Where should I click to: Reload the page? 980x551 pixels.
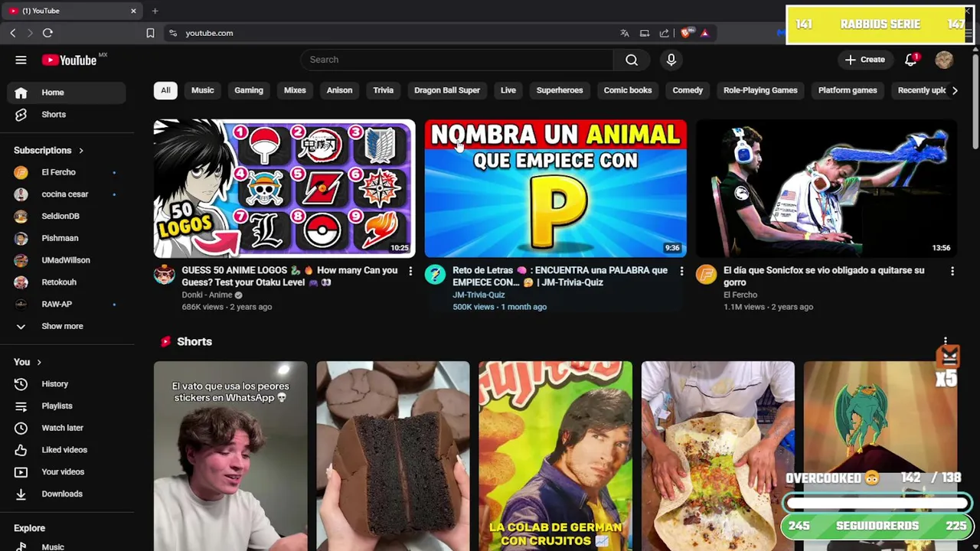pyautogui.click(x=47, y=33)
